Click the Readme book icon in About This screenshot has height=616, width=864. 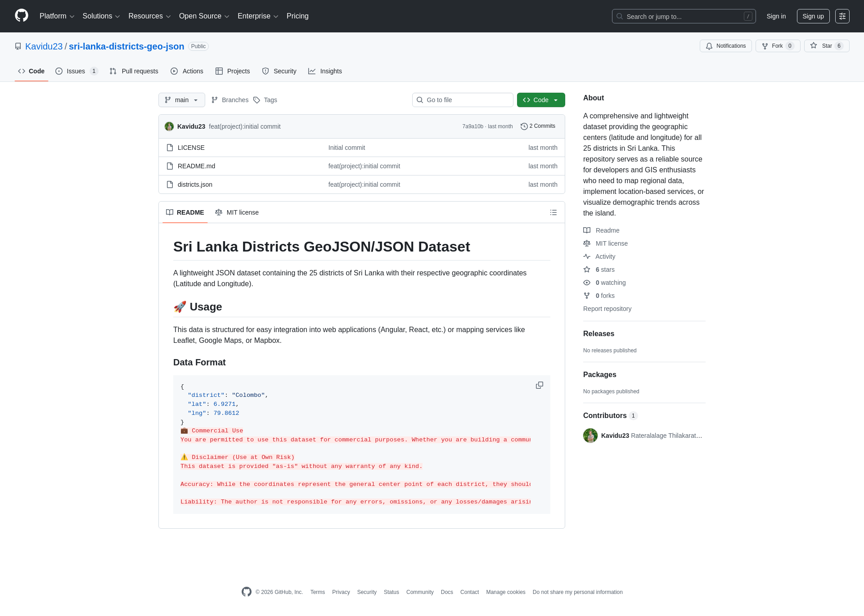tap(587, 230)
